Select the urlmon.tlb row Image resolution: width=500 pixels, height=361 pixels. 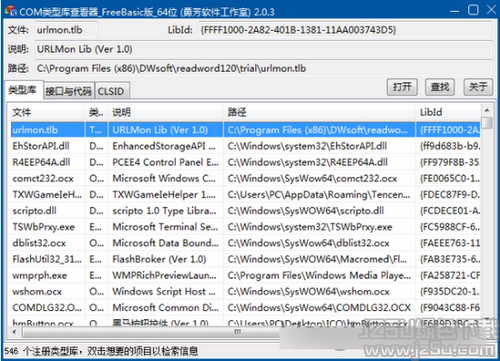245,130
